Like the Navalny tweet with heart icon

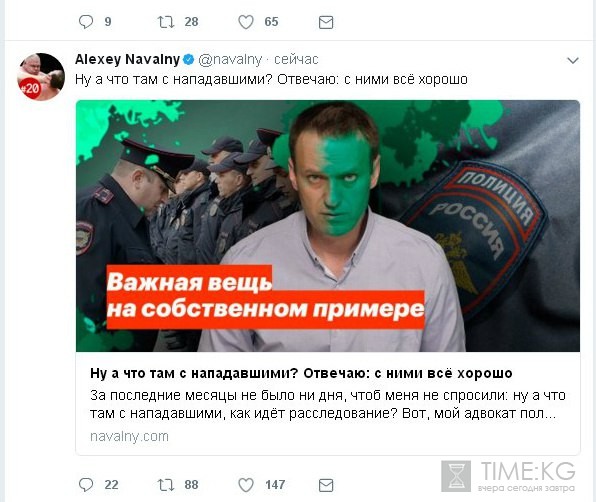point(246,485)
